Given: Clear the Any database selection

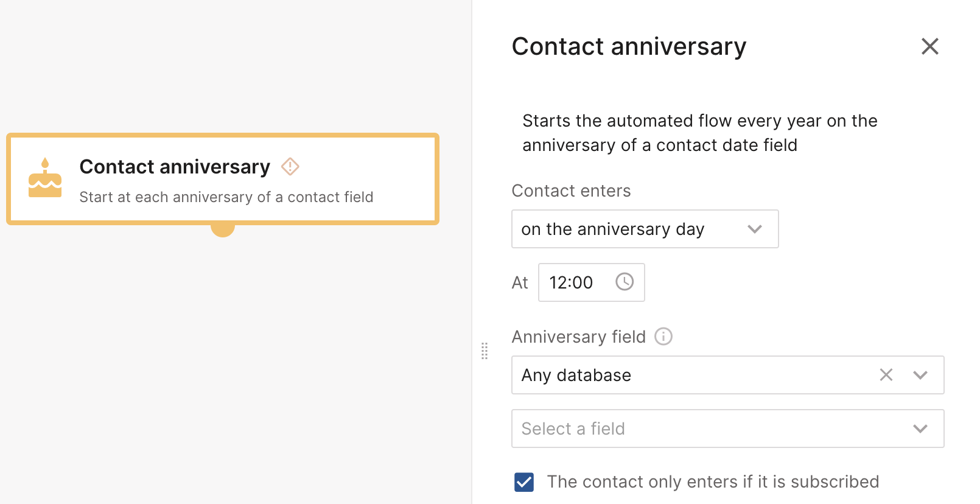Looking at the screenshot, I should coord(886,375).
